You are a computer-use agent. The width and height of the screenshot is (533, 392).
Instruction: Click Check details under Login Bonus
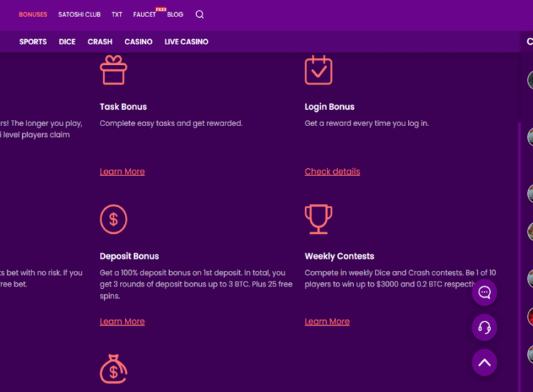pyautogui.click(x=333, y=172)
